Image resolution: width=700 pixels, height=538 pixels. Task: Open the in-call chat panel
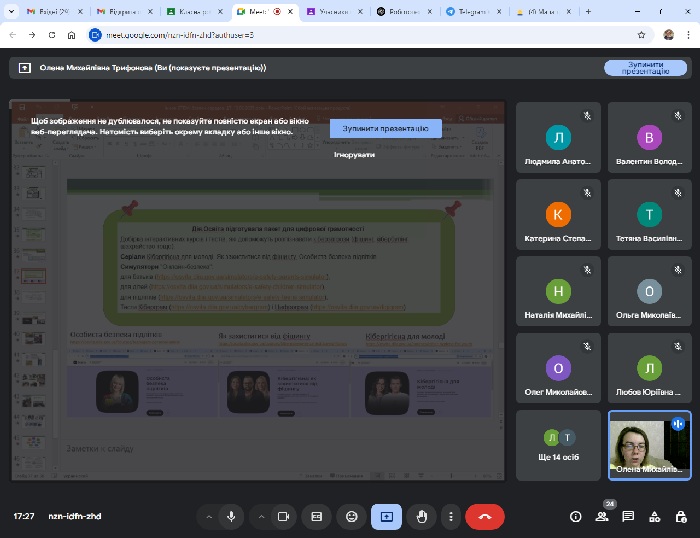pyautogui.click(x=628, y=516)
